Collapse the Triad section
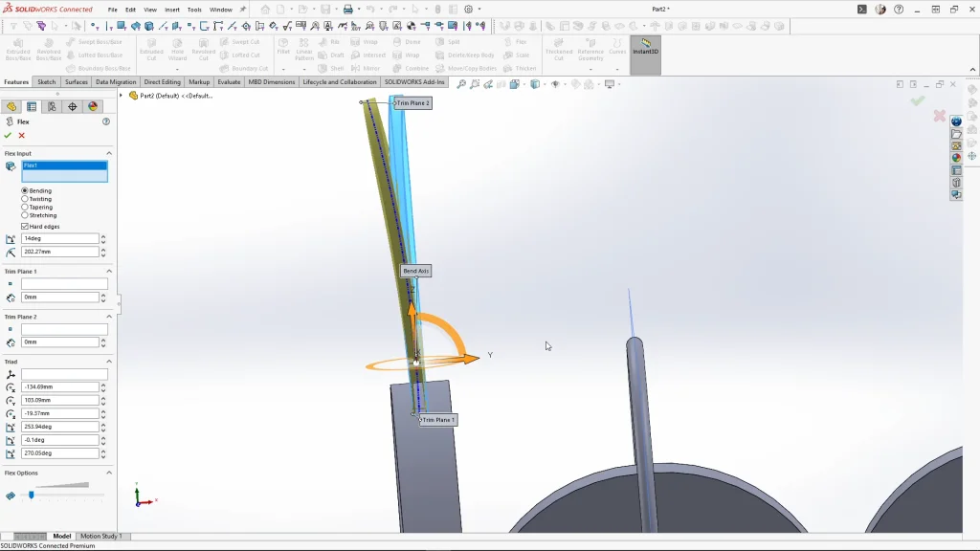The width and height of the screenshot is (980, 551). click(x=109, y=362)
